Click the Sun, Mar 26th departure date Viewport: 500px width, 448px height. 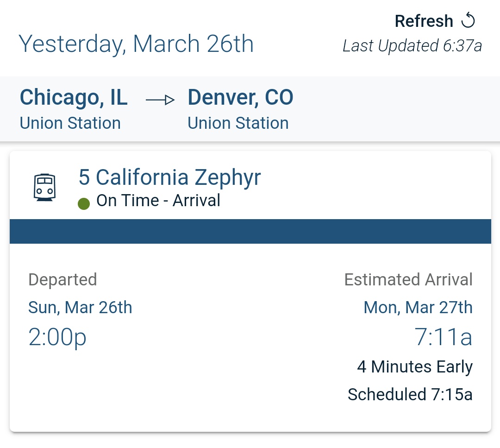(x=80, y=308)
